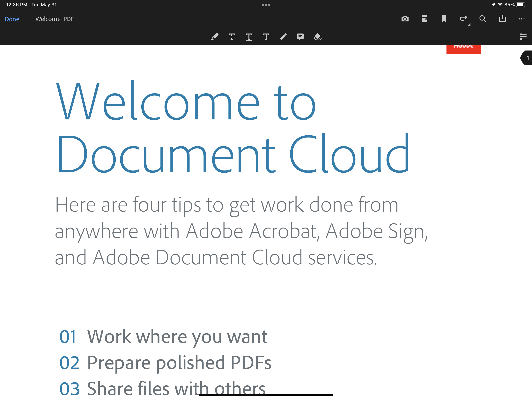Open the comments list panel
The height and width of the screenshot is (399, 532).
tap(523, 37)
